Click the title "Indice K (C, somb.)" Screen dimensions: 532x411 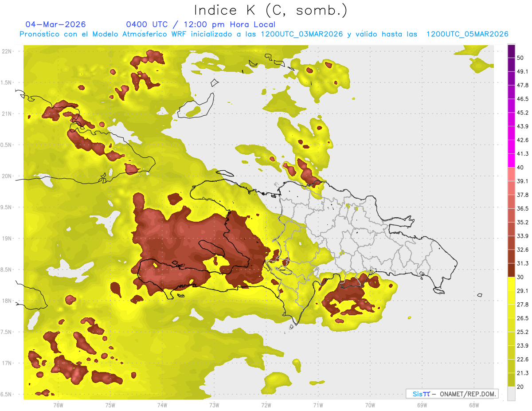pos(271,10)
